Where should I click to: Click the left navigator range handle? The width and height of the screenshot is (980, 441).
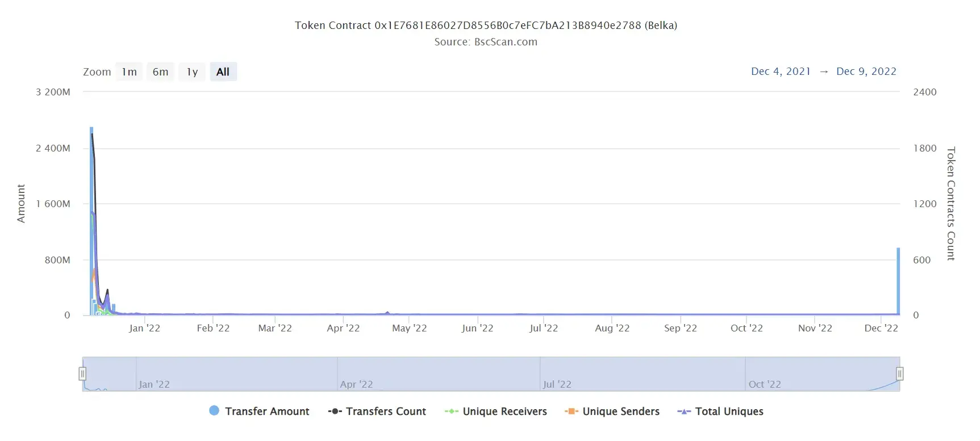82,373
